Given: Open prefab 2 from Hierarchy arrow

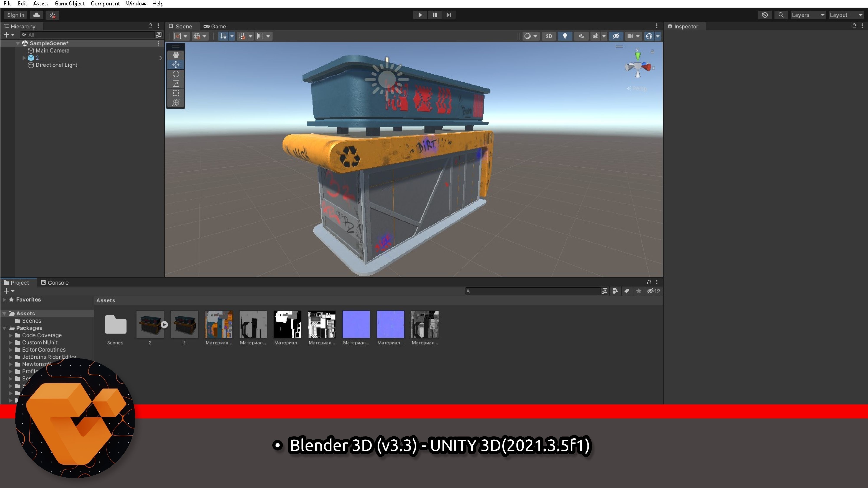Looking at the screenshot, I should tap(160, 58).
